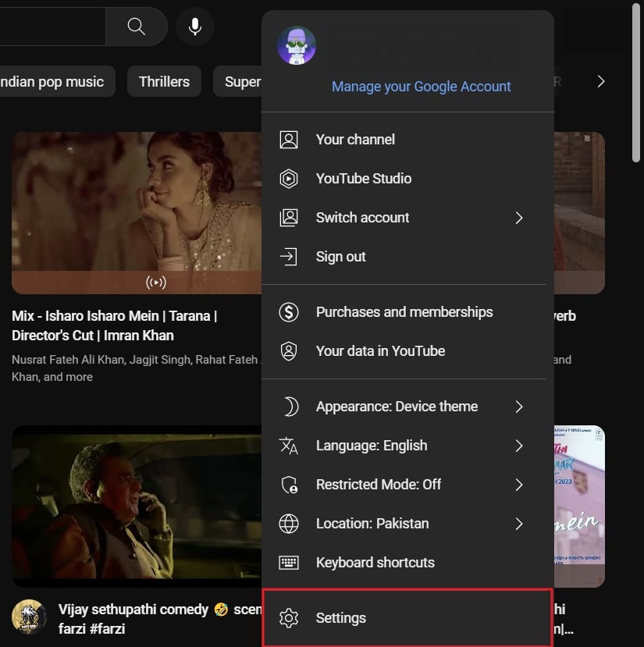The height and width of the screenshot is (647, 644).
Task: Select the partially hidden Super chip
Action: click(238, 82)
